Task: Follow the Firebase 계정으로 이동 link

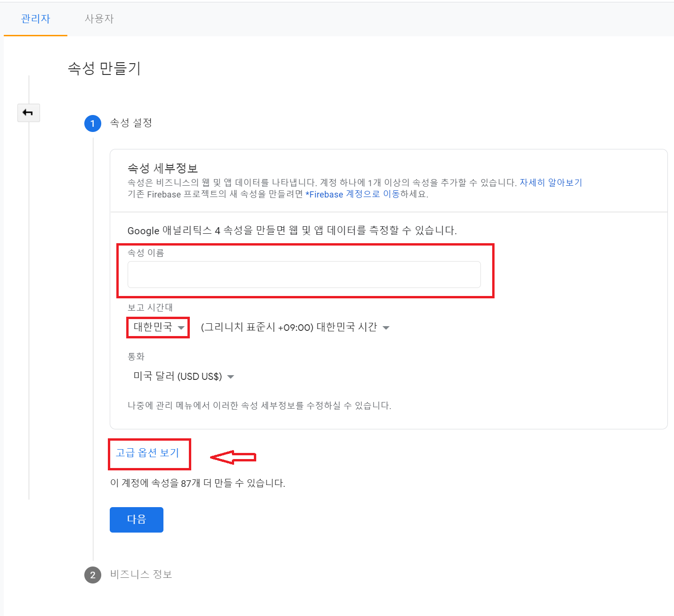Action: click(352, 194)
